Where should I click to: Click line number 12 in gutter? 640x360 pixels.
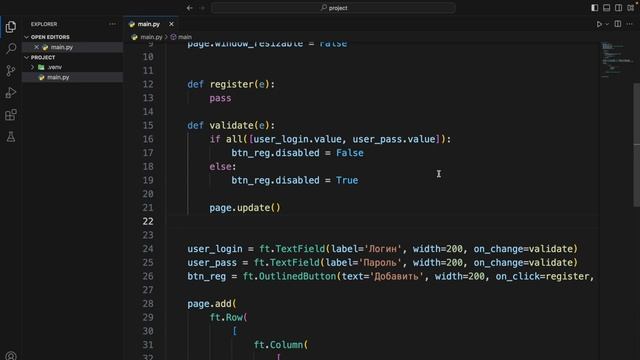coord(148,84)
